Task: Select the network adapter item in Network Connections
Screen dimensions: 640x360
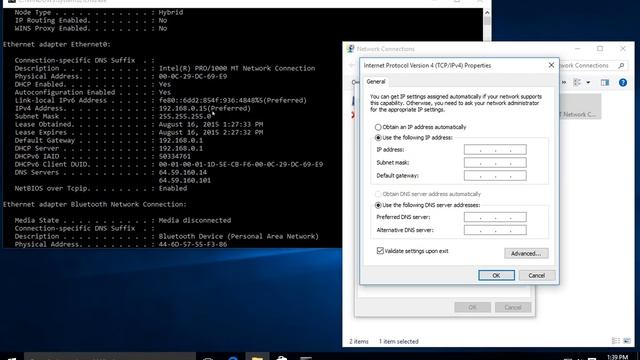Action: pyautogui.click(x=579, y=107)
